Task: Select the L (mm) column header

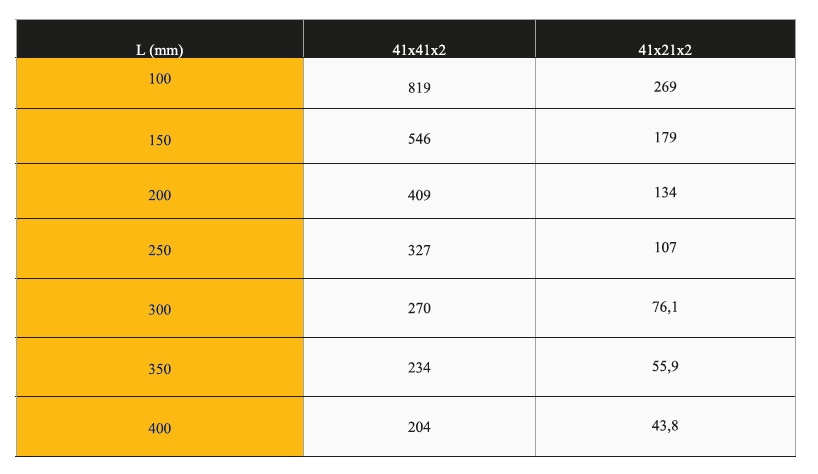Action: click(160, 39)
